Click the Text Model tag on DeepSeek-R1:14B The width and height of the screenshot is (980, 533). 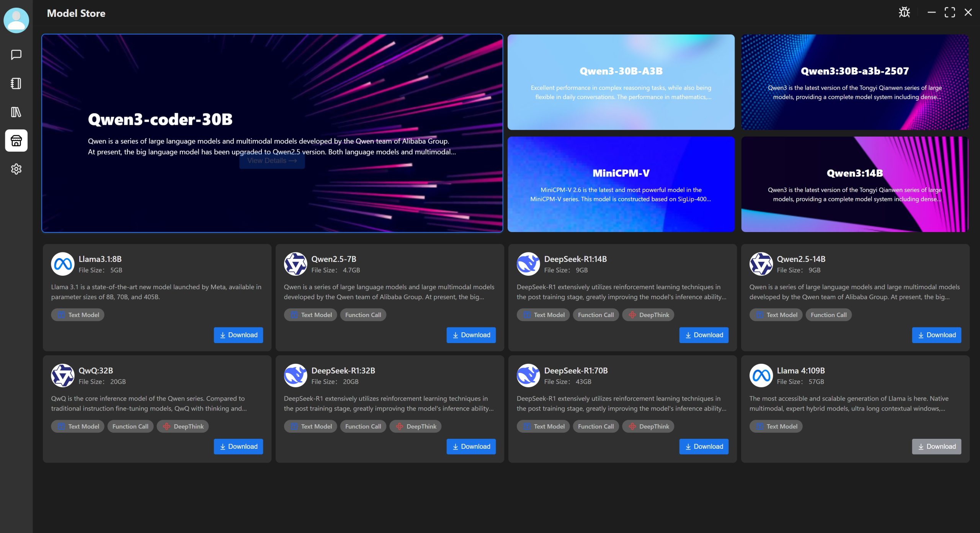(543, 315)
